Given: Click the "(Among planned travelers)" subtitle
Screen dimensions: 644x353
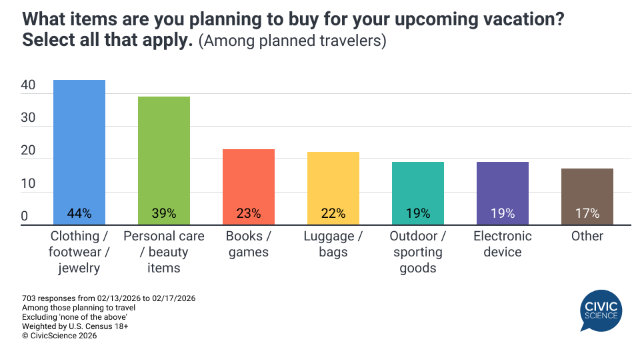Looking at the screenshot, I should pos(292,41).
